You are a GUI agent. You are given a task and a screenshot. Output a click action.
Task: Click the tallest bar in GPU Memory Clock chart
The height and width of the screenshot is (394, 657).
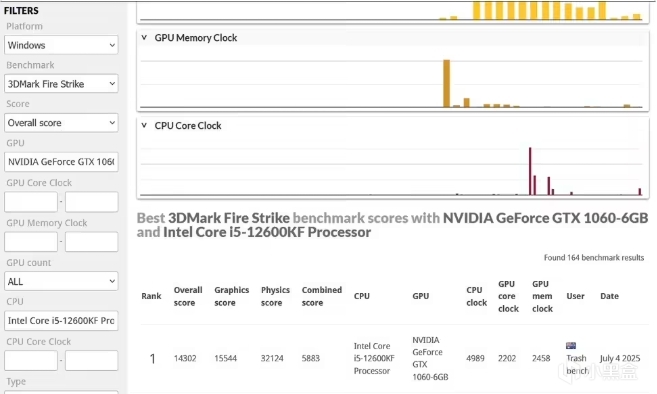coord(447,83)
